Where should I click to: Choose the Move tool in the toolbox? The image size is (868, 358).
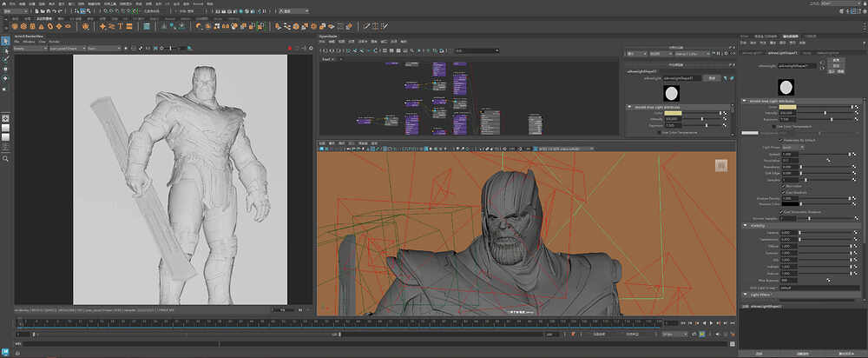click(5, 68)
